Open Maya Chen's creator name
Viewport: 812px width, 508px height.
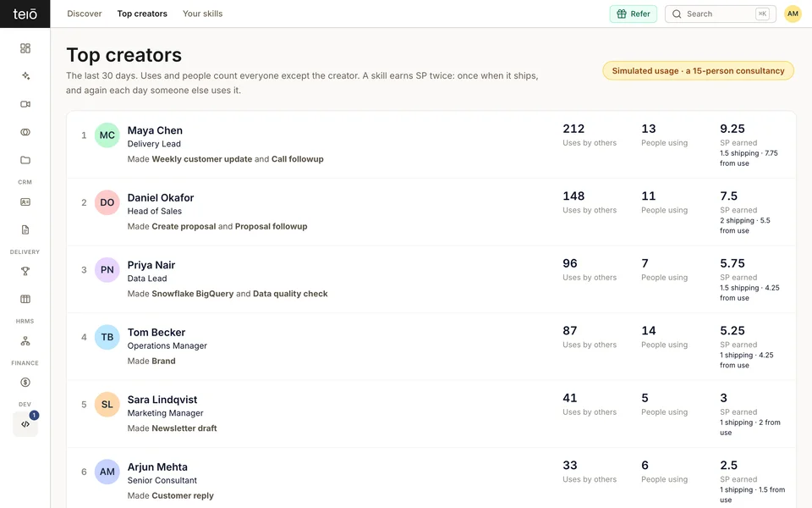click(x=155, y=130)
